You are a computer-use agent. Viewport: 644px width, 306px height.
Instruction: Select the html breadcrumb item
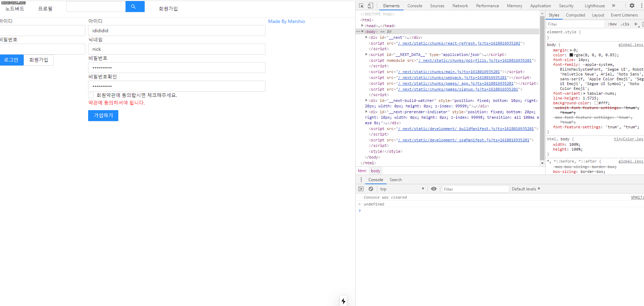362,170
